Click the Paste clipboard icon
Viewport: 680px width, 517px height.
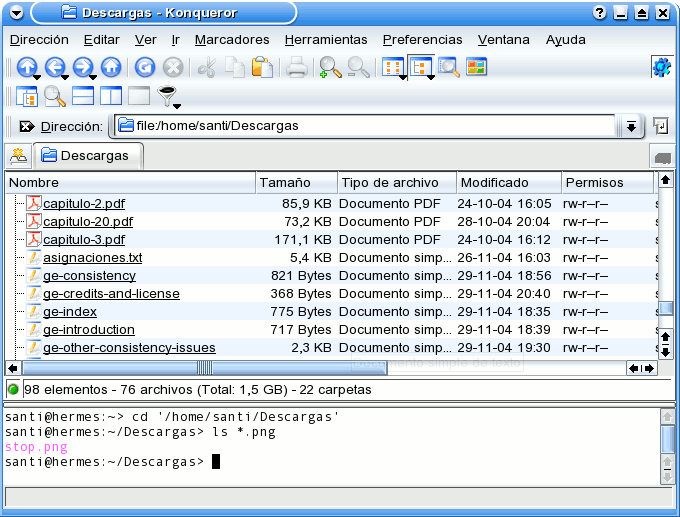point(262,68)
